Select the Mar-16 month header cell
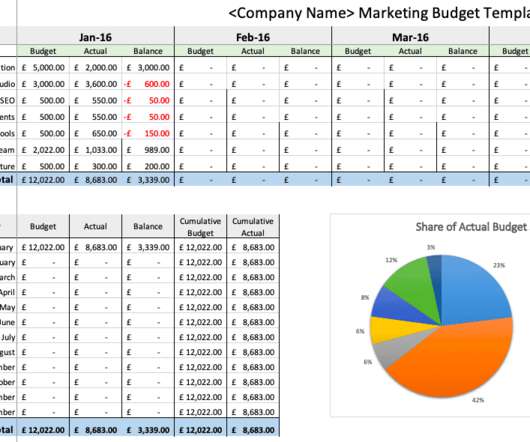530x442 pixels. 410,37
